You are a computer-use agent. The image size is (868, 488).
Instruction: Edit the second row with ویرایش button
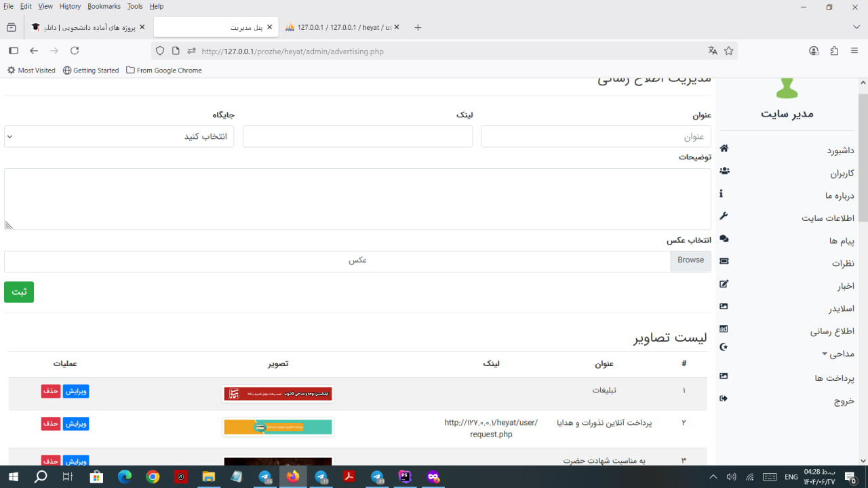[76, 424]
